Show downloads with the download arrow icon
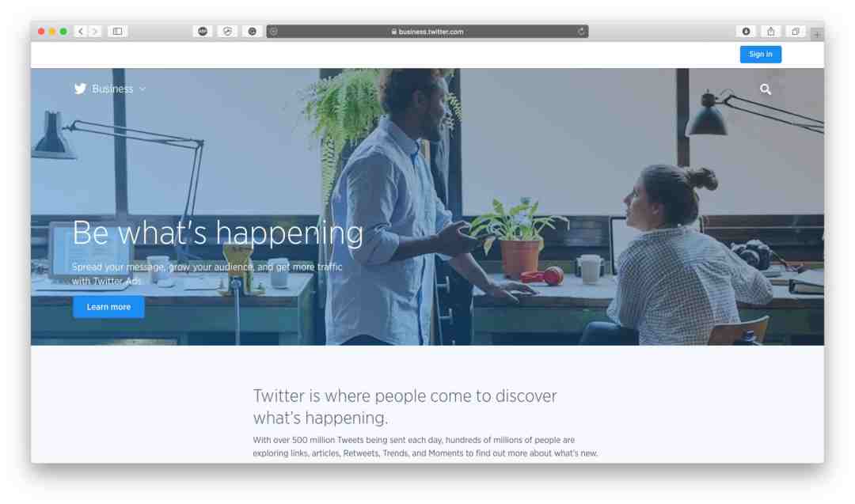 point(746,32)
